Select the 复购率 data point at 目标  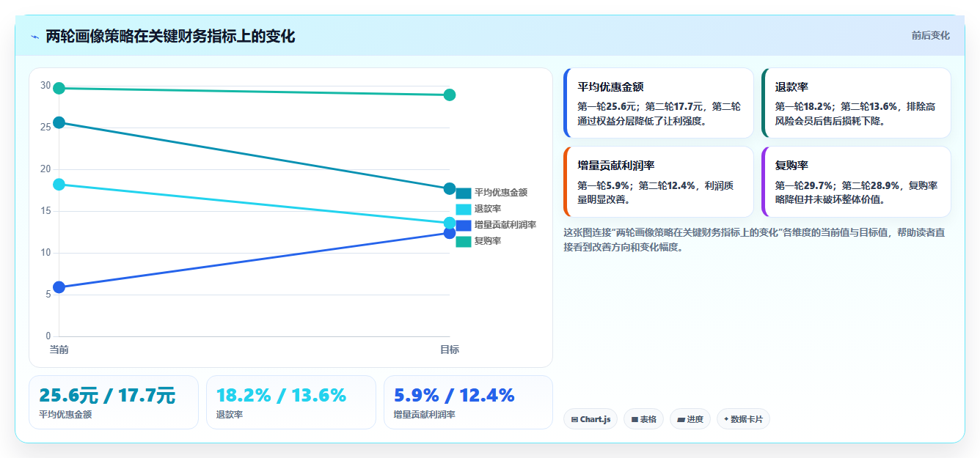pyautogui.click(x=450, y=95)
